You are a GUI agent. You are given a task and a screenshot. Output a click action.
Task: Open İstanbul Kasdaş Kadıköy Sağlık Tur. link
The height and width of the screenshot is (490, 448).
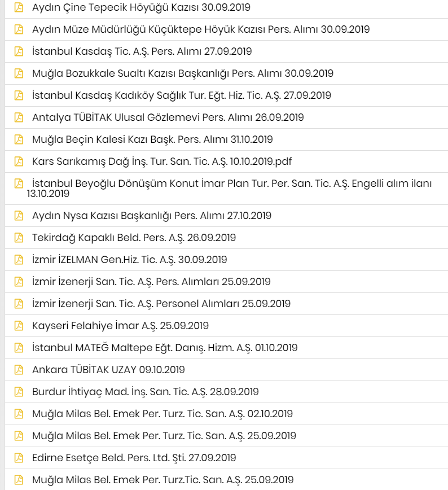tap(182, 95)
